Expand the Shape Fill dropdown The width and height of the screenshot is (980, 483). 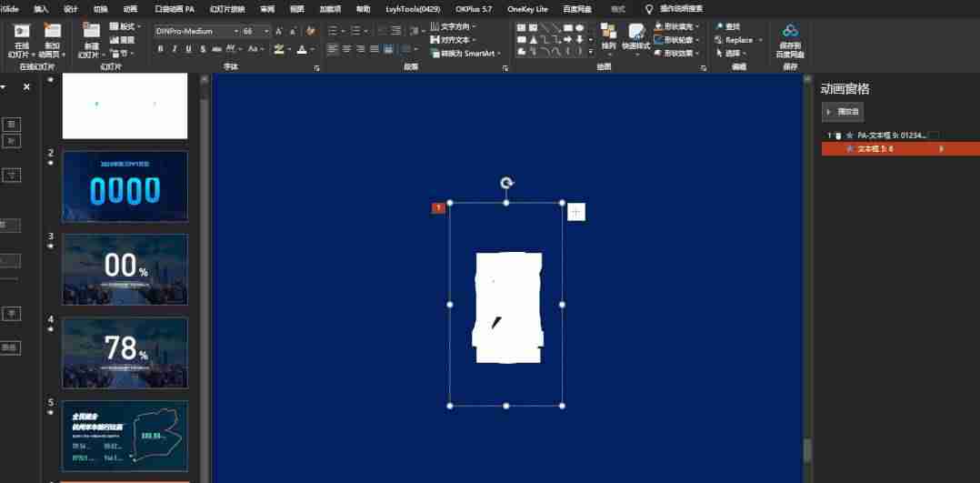click(x=697, y=26)
